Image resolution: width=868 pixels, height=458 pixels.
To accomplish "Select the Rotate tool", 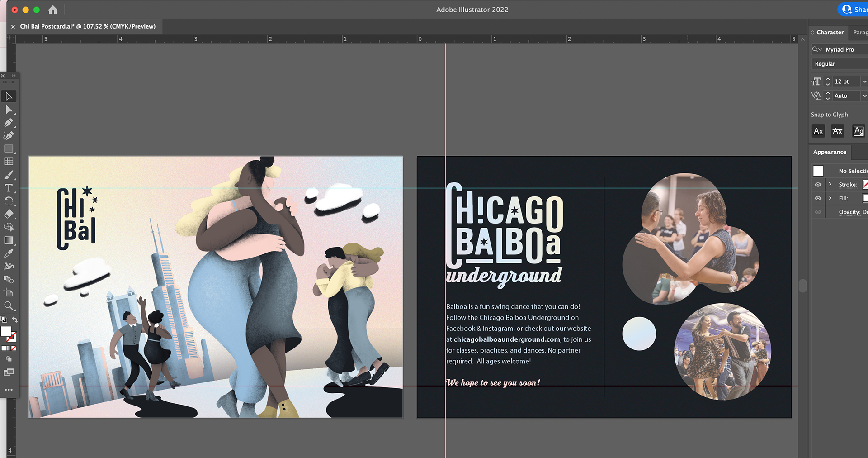I will coord(9,201).
